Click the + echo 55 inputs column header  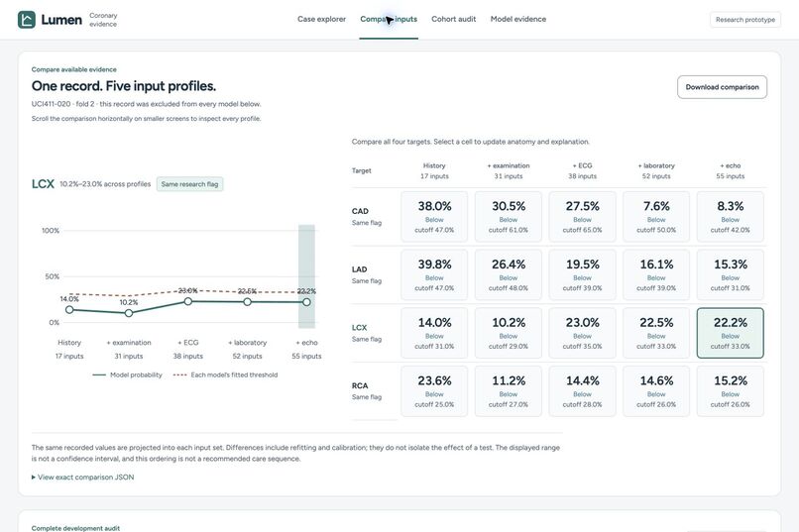pyautogui.click(x=731, y=171)
